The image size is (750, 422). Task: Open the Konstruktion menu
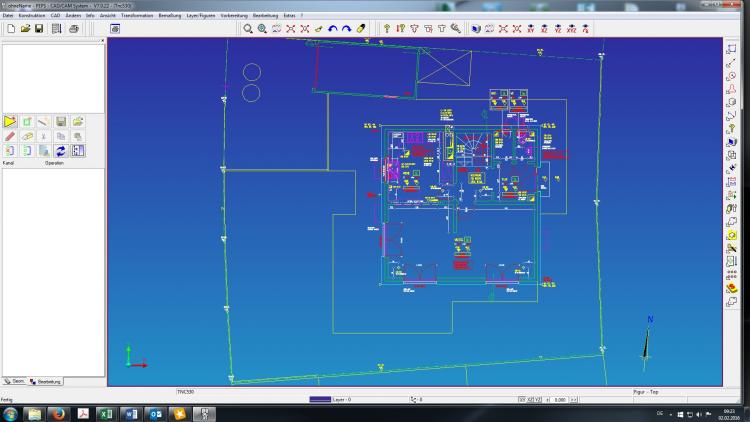click(32, 16)
